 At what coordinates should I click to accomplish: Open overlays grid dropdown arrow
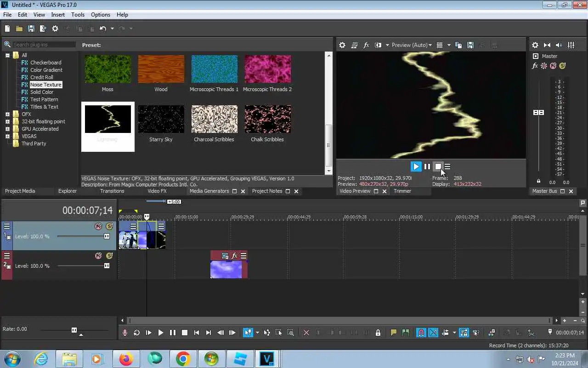[x=449, y=45]
